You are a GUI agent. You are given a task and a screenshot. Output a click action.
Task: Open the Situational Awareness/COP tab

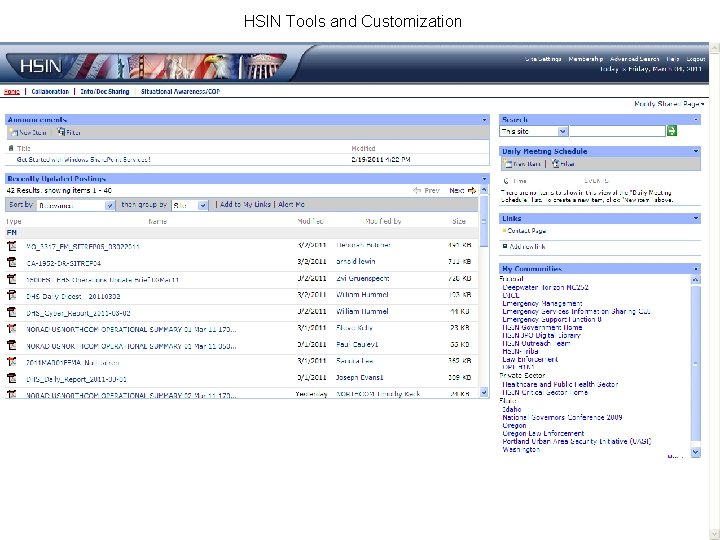(180, 91)
